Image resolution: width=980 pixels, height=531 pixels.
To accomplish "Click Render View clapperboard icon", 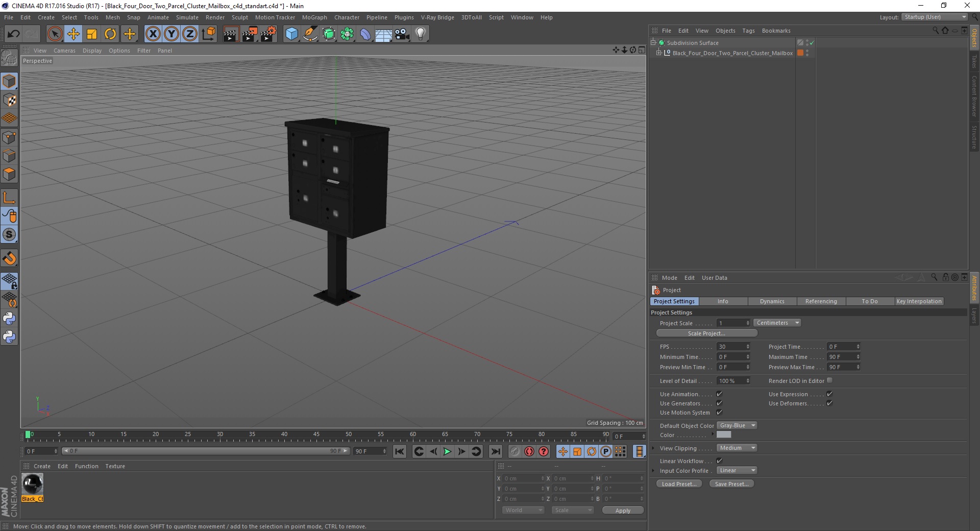I will pyautogui.click(x=231, y=34).
